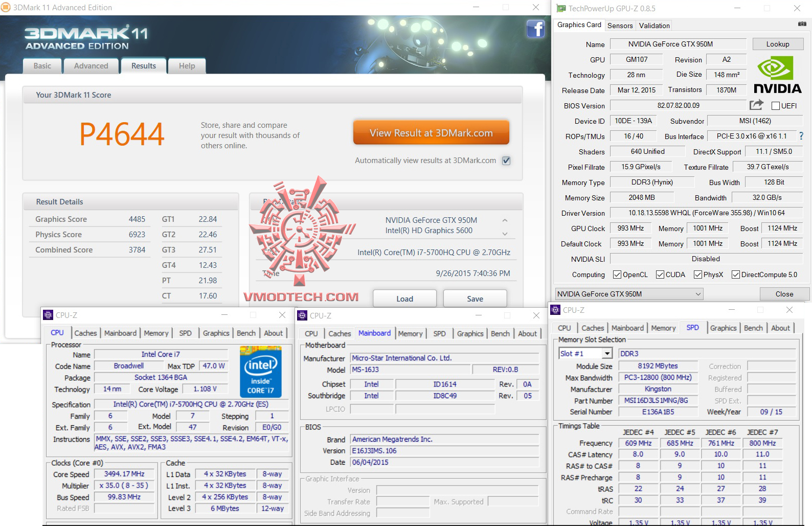Click the NVIDIA logo in GPU-Z

[777, 75]
